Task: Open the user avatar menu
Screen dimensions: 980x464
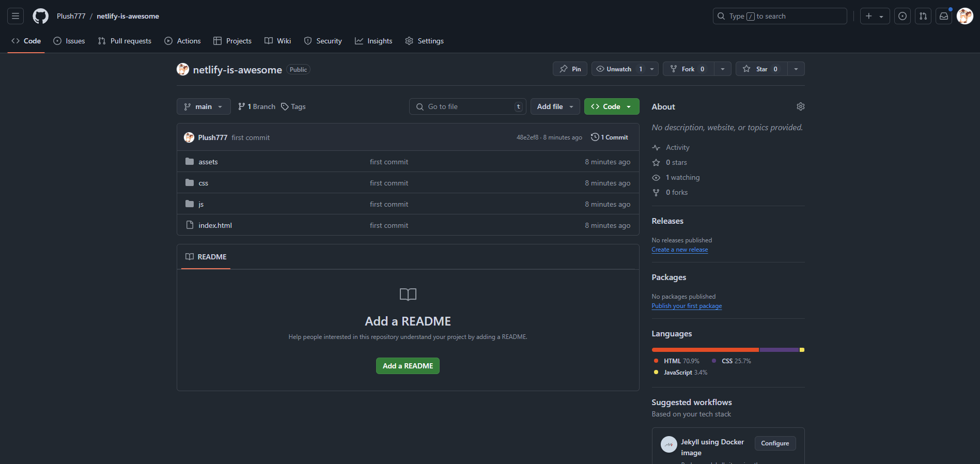Action: 965,16
